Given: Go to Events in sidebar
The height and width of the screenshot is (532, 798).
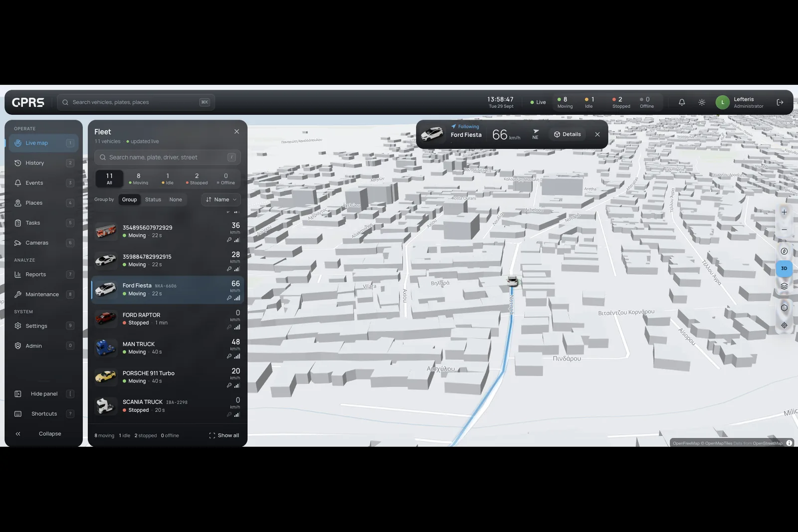Looking at the screenshot, I should 43,183.
